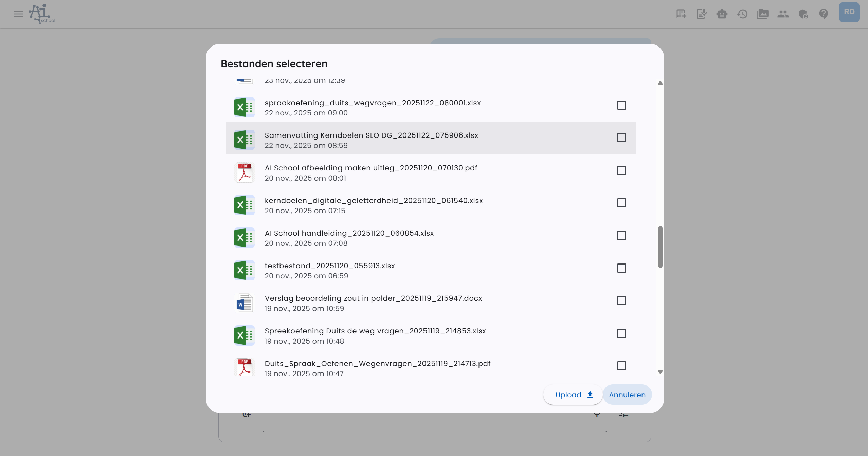The width and height of the screenshot is (868, 456).
Task: Open the hamburger navigation menu
Action: pos(18,14)
